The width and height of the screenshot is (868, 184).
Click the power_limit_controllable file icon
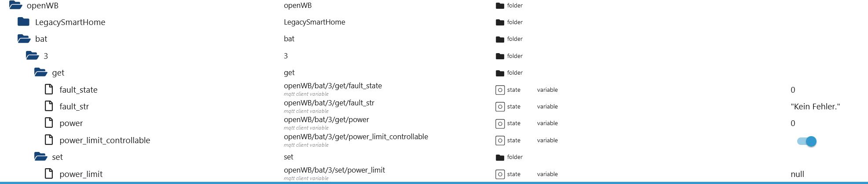[x=49, y=140]
